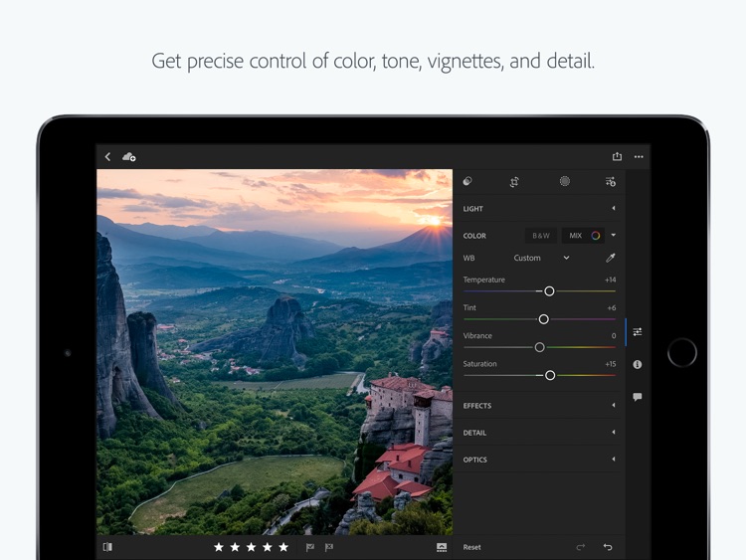The width and height of the screenshot is (746, 560).
Task: Click the Tint slider handle
Action: tap(543, 319)
